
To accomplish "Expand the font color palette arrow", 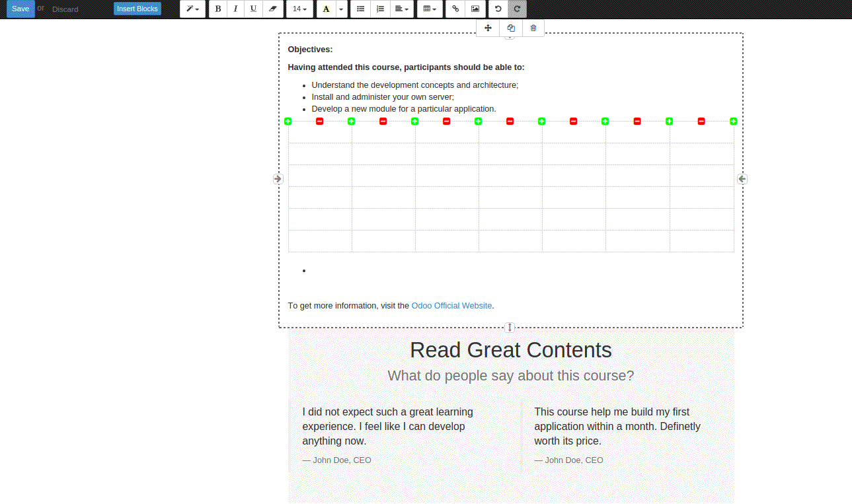I will (x=341, y=9).
